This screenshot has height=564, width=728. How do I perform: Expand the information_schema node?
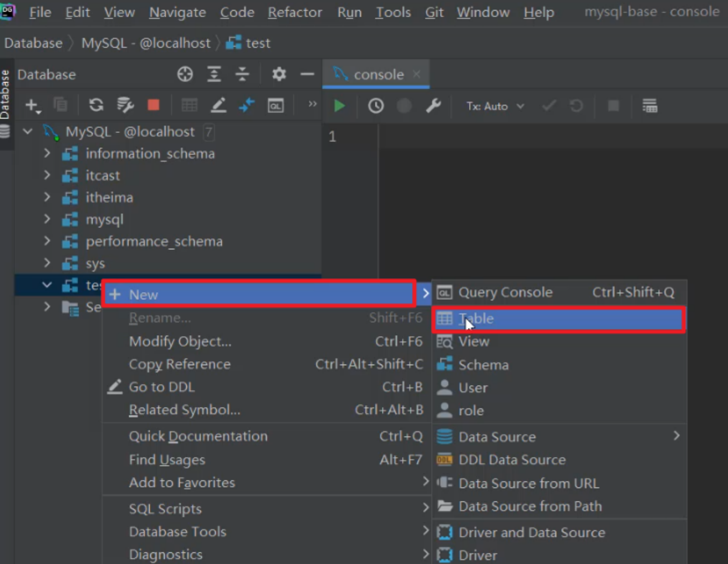click(47, 153)
